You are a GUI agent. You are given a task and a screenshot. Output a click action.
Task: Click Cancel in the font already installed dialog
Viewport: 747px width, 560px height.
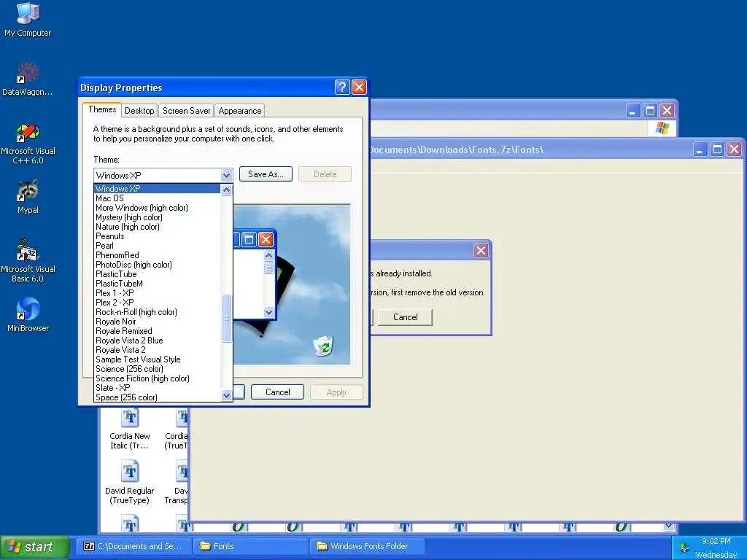click(x=405, y=317)
